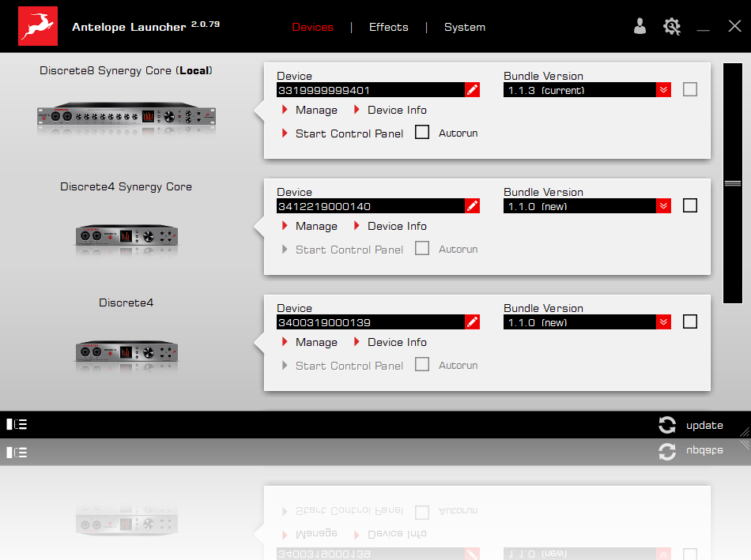The width and height of the screenshot is (751, 560).
Task: Switch to the System tab
Action: click(465, 28)
